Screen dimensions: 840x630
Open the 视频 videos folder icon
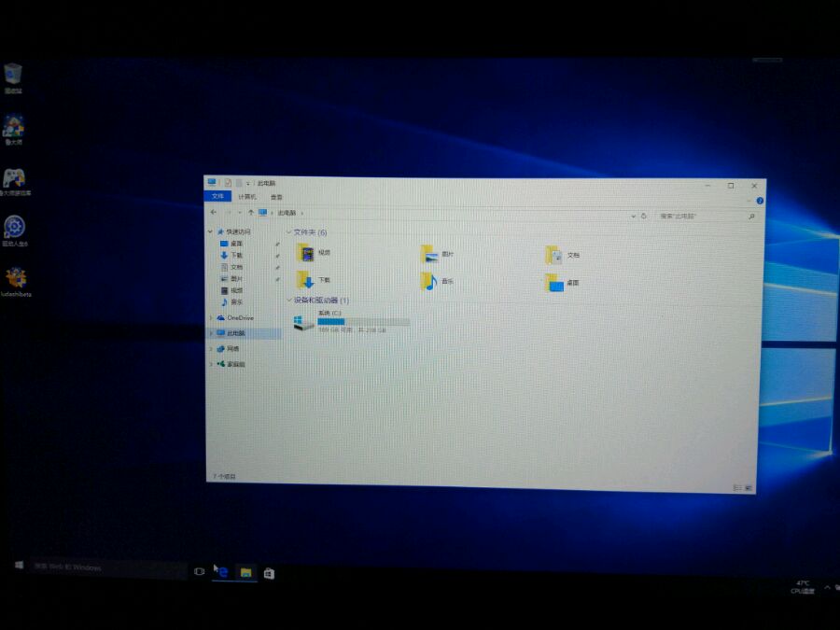pyautogui.click(x=306, y=252)
